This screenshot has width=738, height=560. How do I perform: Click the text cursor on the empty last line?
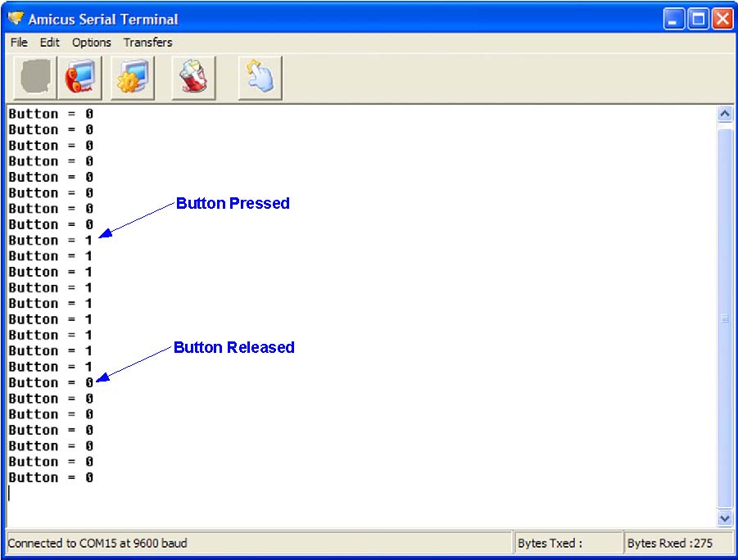pos(9,493)
